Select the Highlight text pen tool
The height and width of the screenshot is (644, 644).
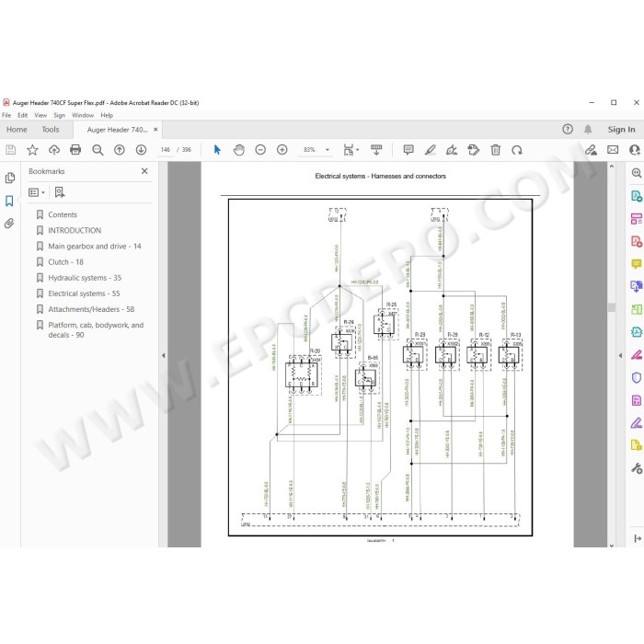(430, 150)
